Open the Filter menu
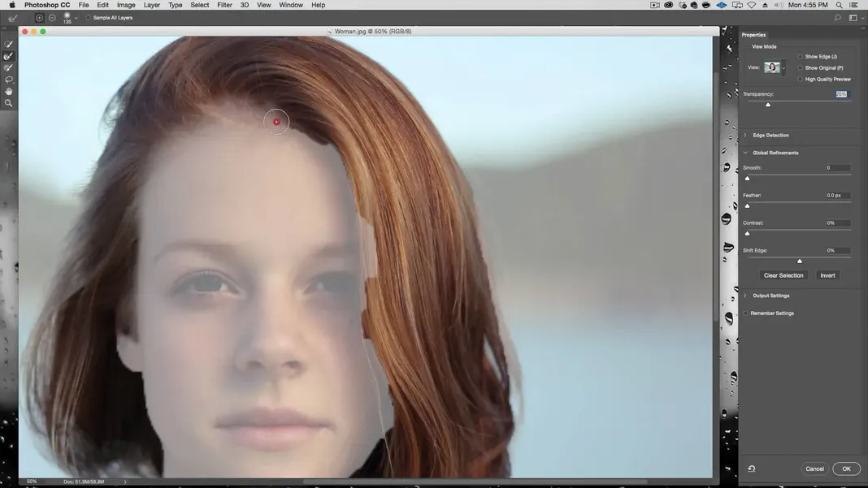This screenshot has width=868, height=488. point(225,5)
